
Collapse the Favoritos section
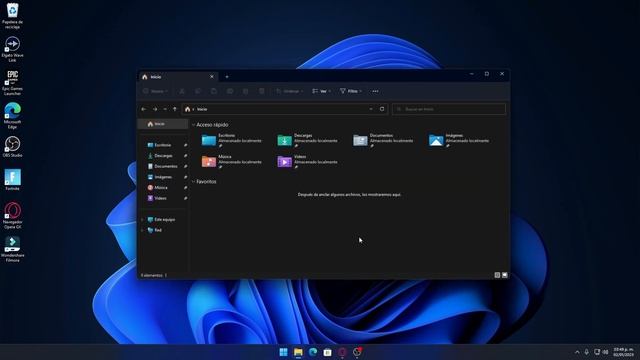pyautogui.click(x=193, y=182)
